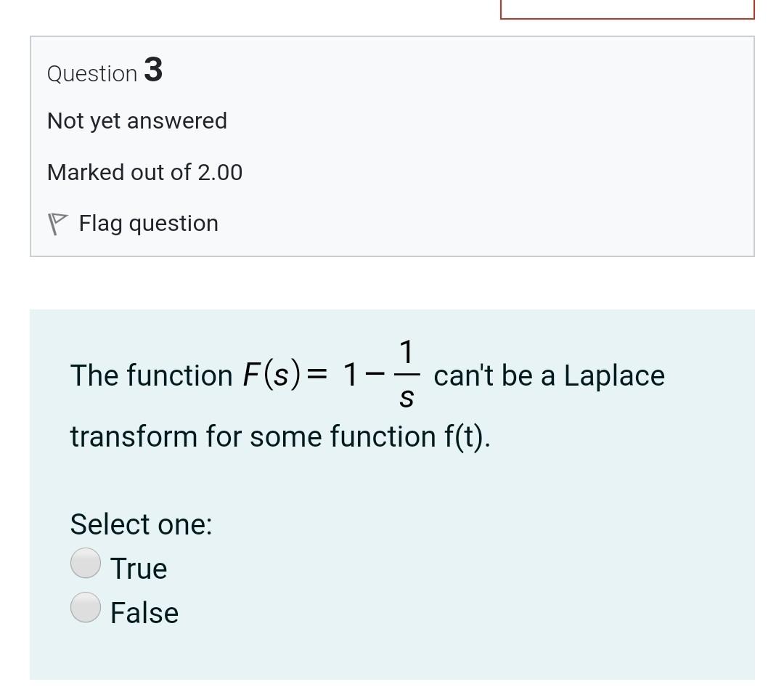The height and width of the screenshot is (695, 784).
Task: Click the False option label text
Action: (x=144, y=612)
